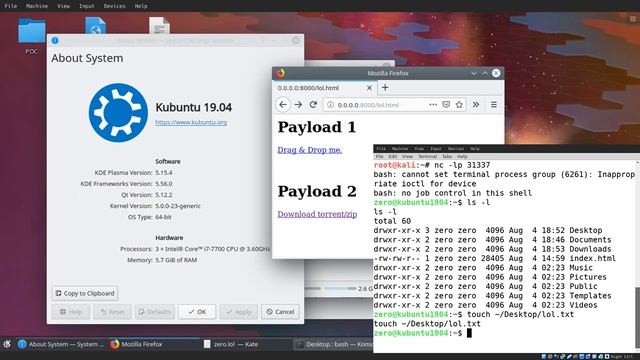Bookmark this page with the star icon

(x=459, y=104)
